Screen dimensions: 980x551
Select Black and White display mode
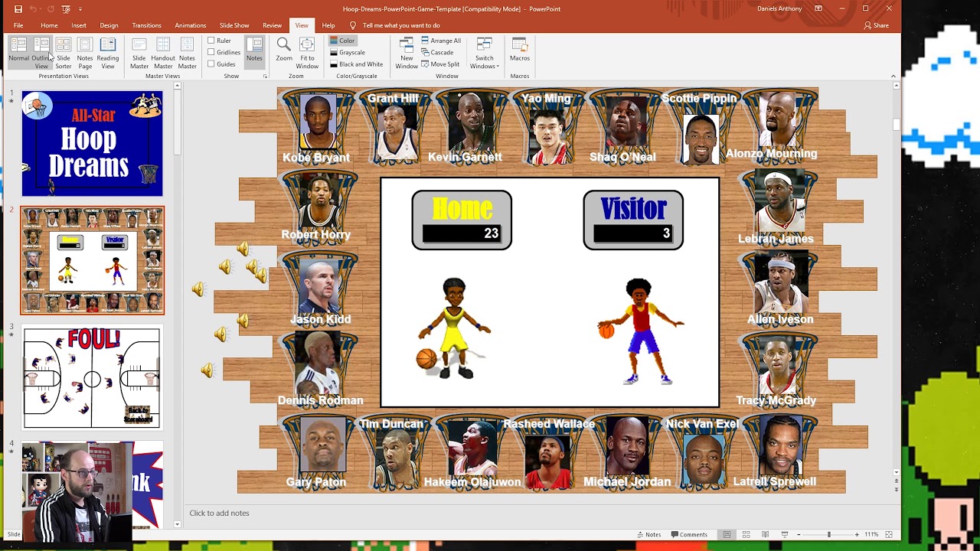pos(356,64)
